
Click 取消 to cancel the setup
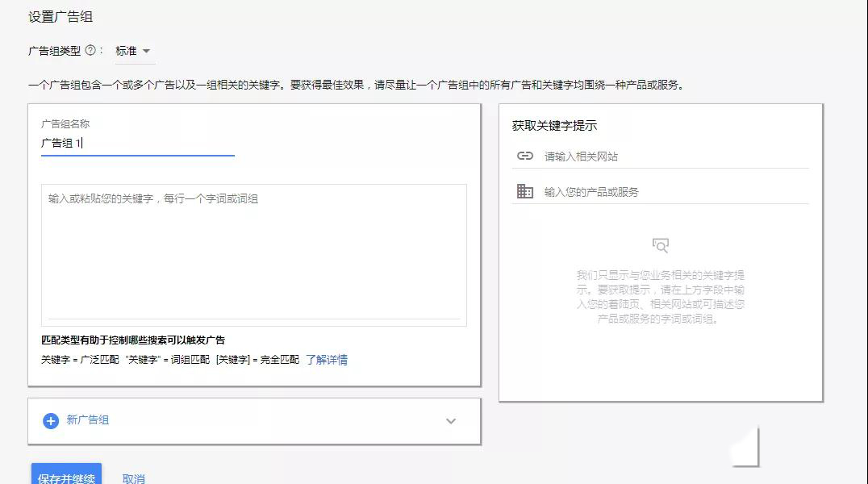pyautogui.click(x=134, y=477)
